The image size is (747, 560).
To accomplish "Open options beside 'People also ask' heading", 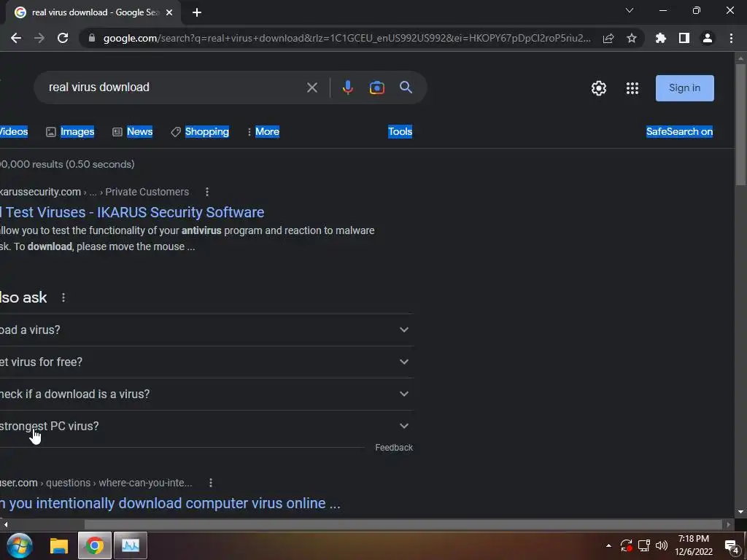I will [x=63, y=297].
